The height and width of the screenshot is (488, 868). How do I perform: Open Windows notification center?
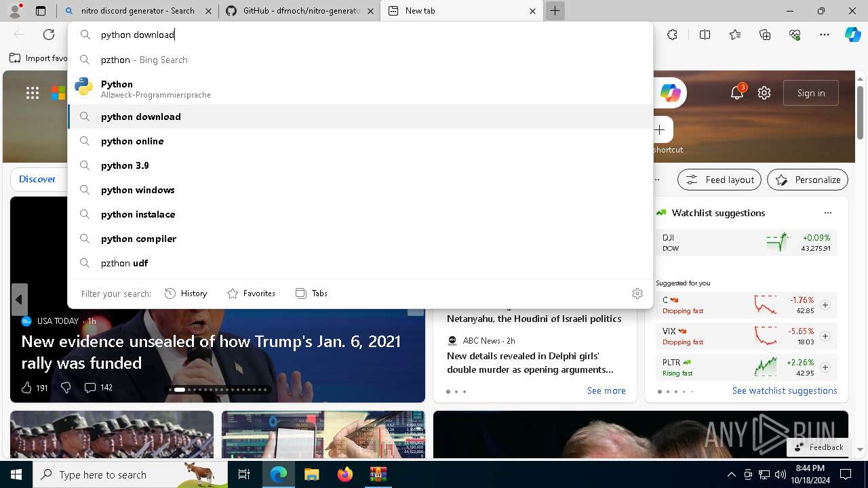pos(846,474)
